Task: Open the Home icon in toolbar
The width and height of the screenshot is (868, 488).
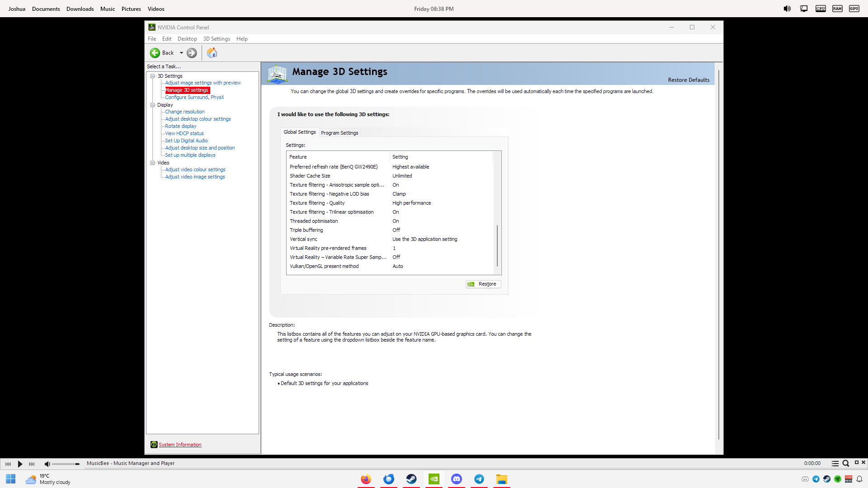Action: (x=212, y=53)
